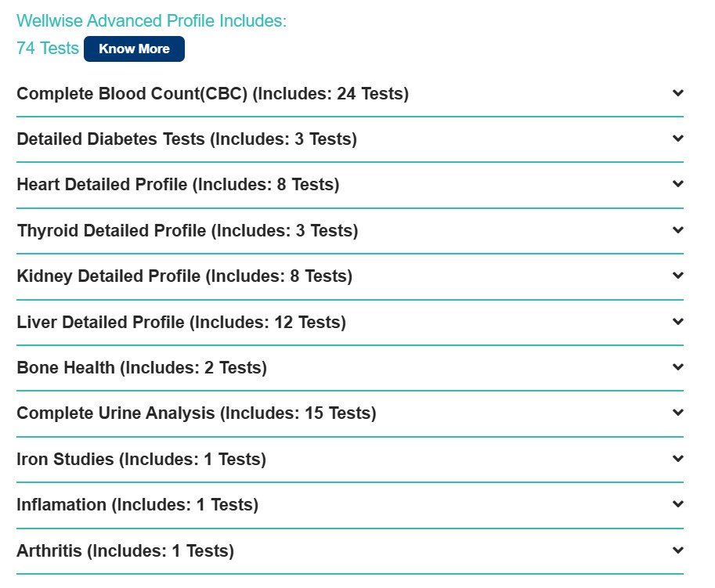This screenshot has width=715, height=588.
Task: Select Complete Blood Count(CBC) section title
Action: 212,93
